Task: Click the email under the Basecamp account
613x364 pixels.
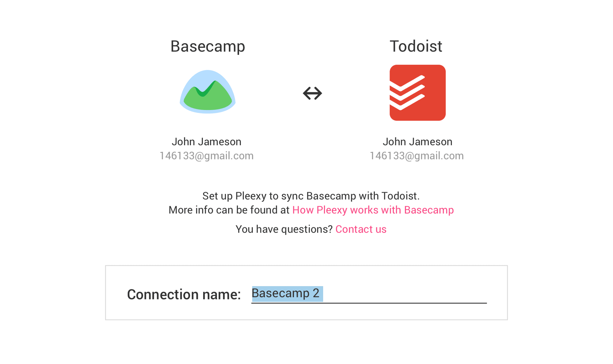Action: pyautogui.click(x=207, y=156)
